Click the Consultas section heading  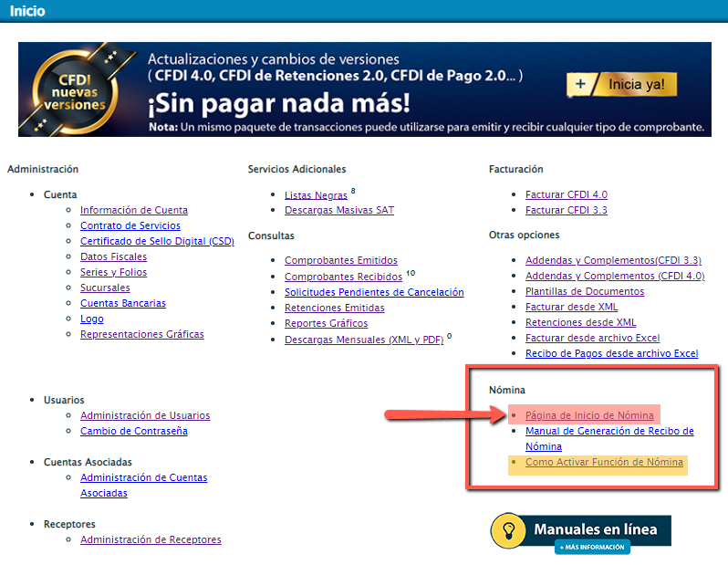point(271,235)
